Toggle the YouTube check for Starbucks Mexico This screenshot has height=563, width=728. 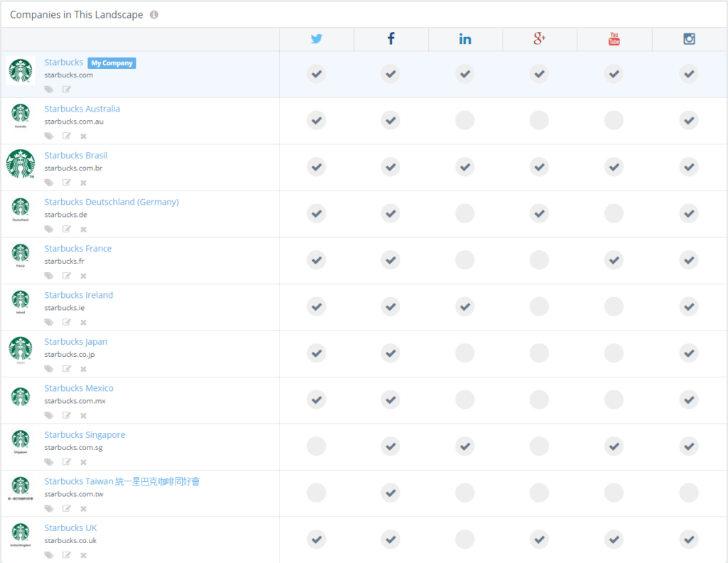click(x=614, y=400)
